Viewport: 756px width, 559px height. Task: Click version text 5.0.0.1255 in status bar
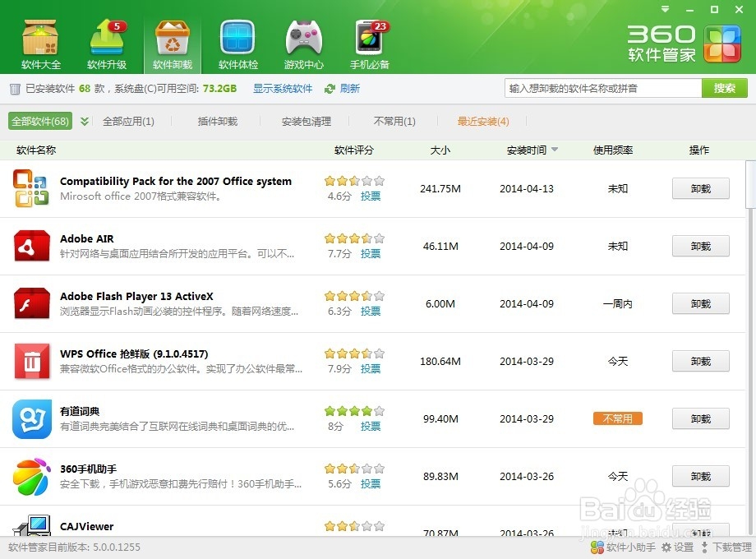(x=115, y=547)
